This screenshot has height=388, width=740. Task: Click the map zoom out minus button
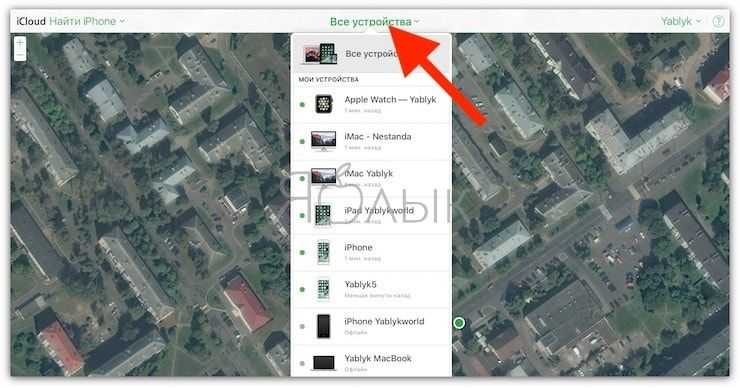click(x=20, y=55)
